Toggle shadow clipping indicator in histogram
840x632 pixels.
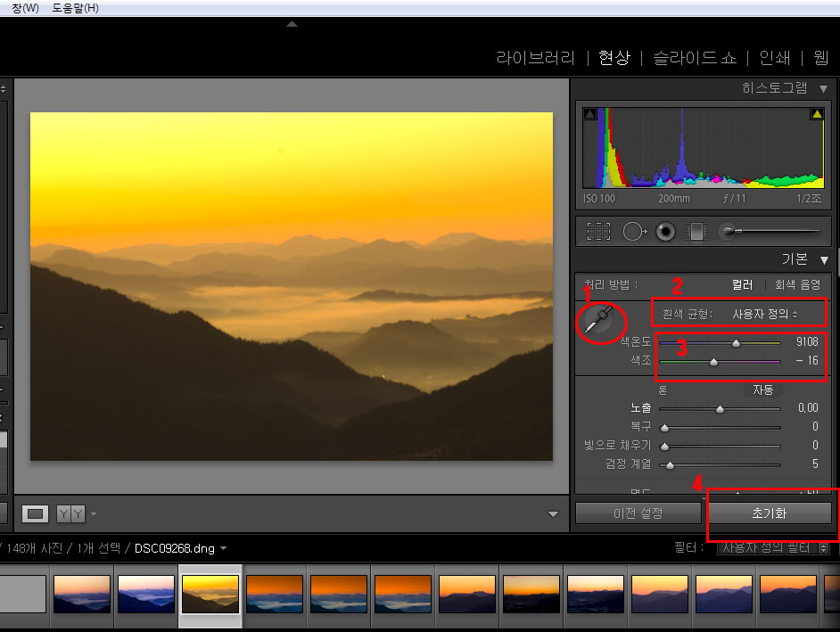point(589,114)
